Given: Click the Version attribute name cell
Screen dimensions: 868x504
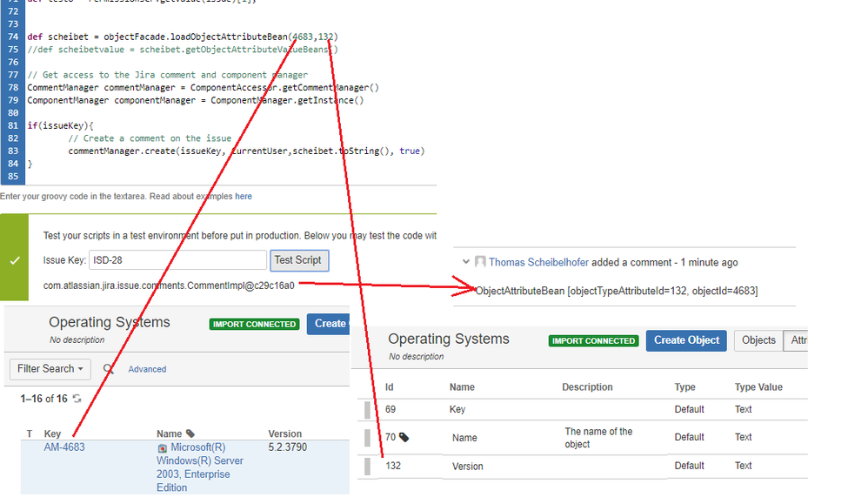Looking at the screenshot, I should tap(468, 467).
